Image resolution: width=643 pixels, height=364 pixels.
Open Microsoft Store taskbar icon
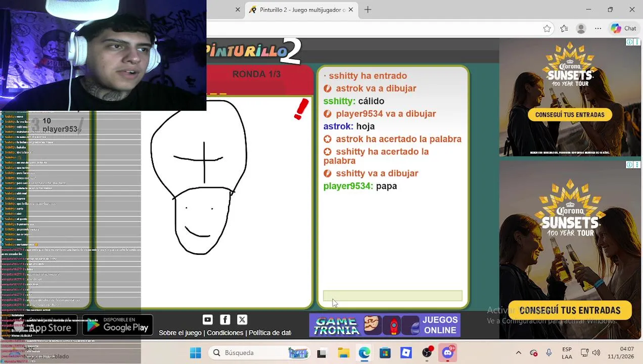click(x=385, y=353)
